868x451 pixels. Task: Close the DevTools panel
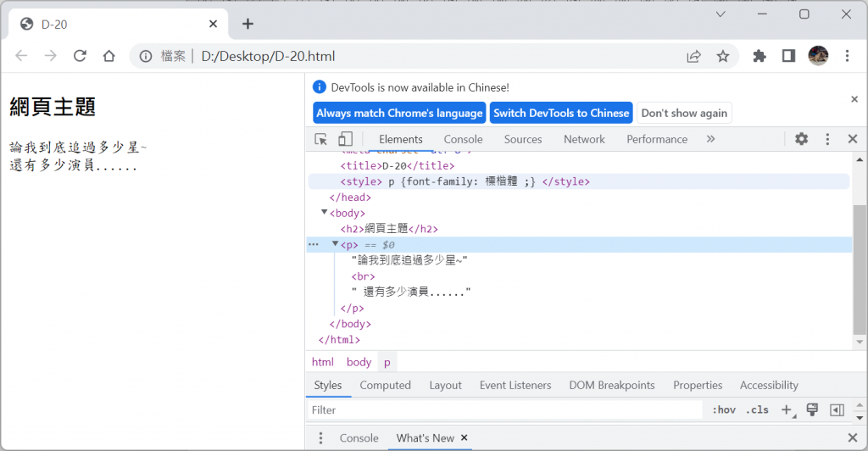pos(853,139)
